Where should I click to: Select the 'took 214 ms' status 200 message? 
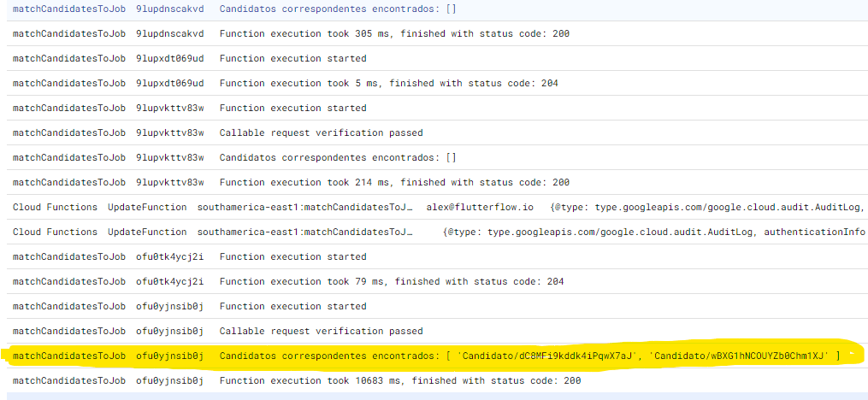[x=394, y=183]
